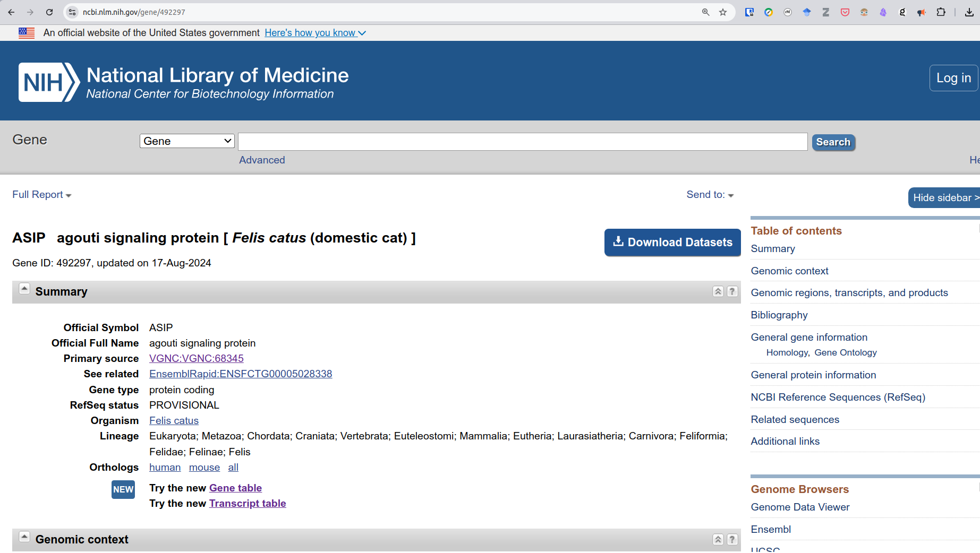Bookmark this page with the star icon

[723, 12]
